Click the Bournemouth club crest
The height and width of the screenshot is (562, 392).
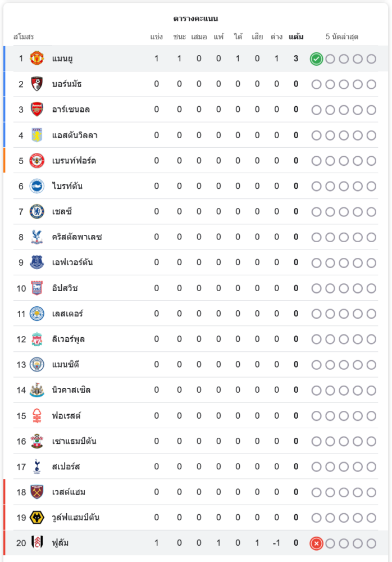point(37,84)
